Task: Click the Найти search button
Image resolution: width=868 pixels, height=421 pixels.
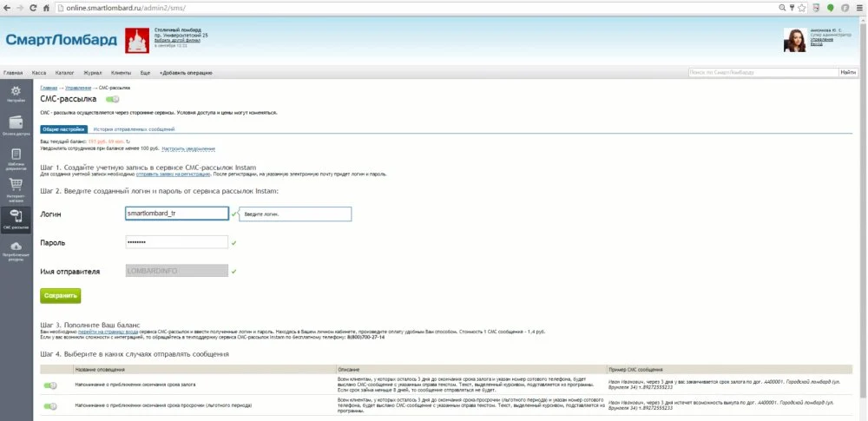Action: 847,73
